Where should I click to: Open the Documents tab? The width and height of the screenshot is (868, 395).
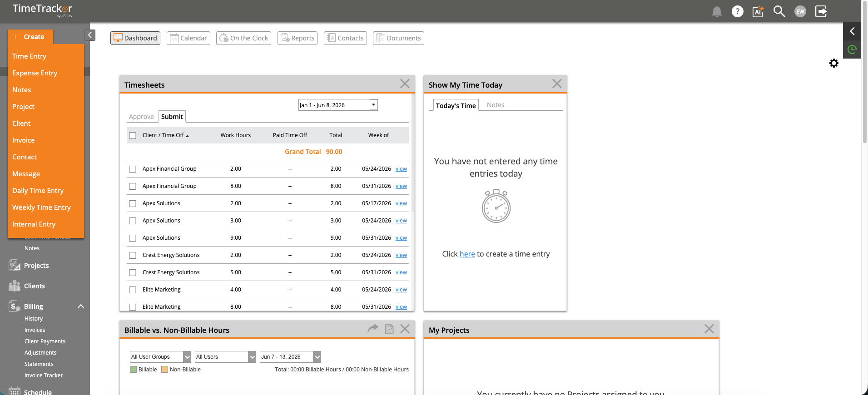pyautogui.click(x=398, y=38)
